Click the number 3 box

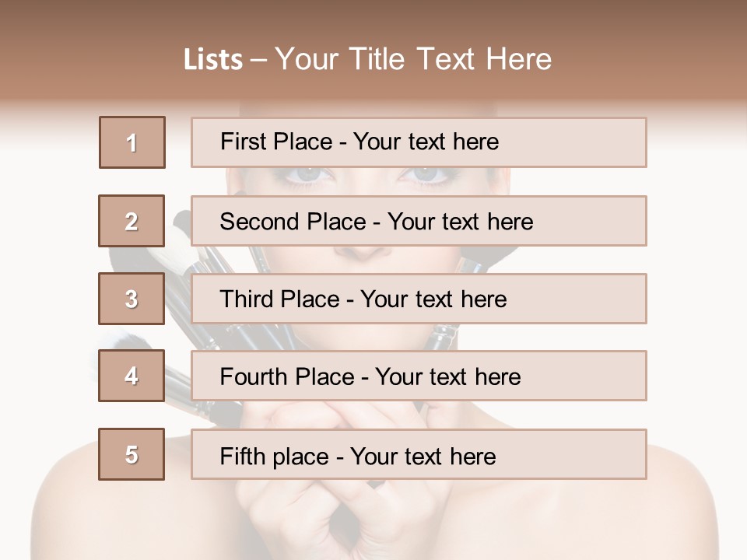[x=132, y=299]
